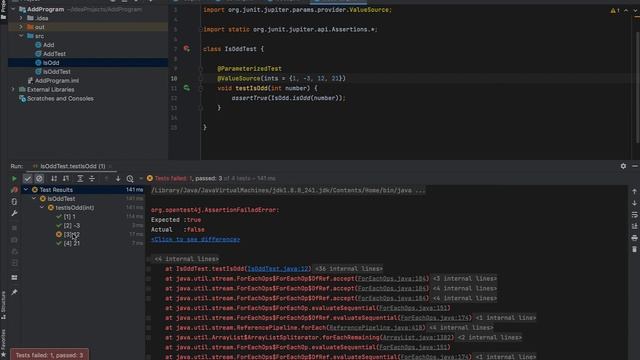Restore layout icon in Run sidebar
This screenshot has width=640, height=360.
click(x=14, y=278)
